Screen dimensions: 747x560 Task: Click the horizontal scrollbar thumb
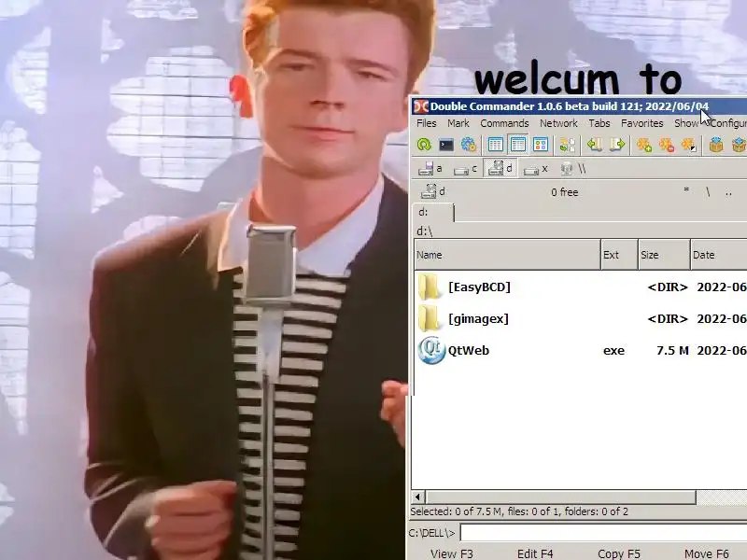click(x=560, y=497)
